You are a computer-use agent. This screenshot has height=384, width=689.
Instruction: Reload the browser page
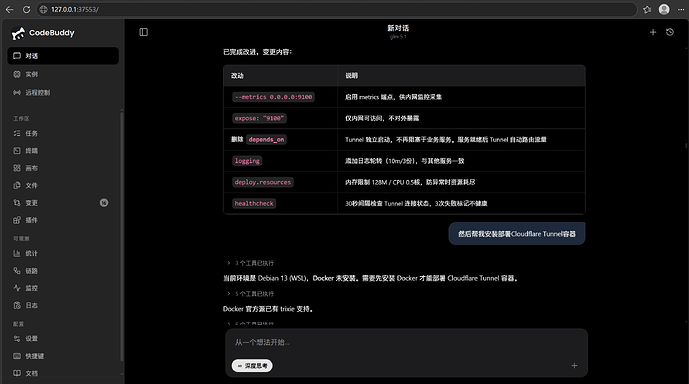point(26,9)
